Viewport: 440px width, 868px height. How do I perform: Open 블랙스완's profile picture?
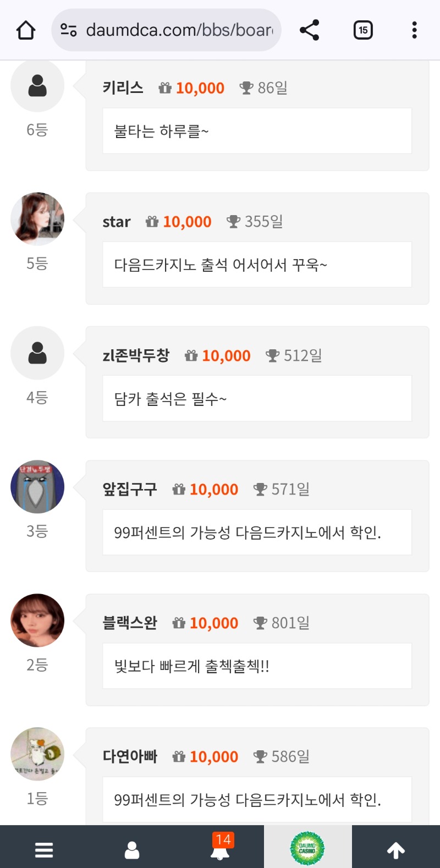pyautogui.click(x=37, y=620)
